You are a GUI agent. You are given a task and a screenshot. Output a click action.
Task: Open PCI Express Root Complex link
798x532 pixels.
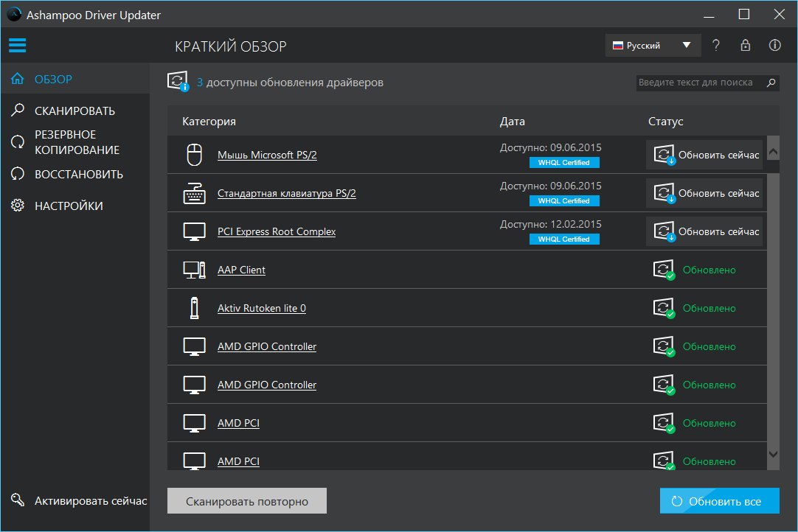click(277, 231)
